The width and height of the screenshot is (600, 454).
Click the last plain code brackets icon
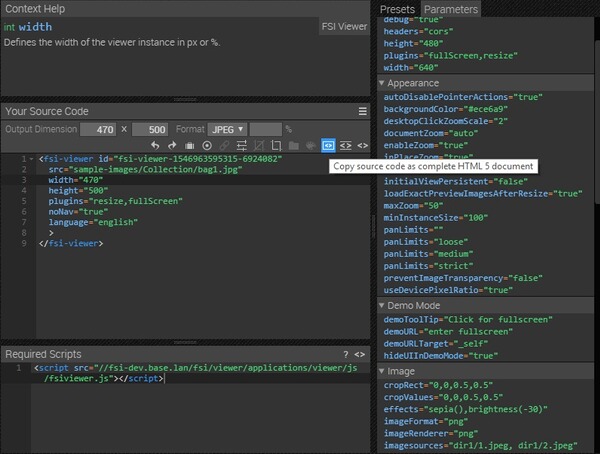(x=363, y=146)
